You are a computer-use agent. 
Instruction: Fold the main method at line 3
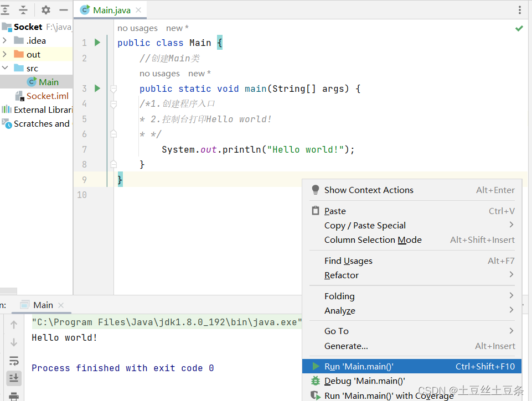[113, 89]
